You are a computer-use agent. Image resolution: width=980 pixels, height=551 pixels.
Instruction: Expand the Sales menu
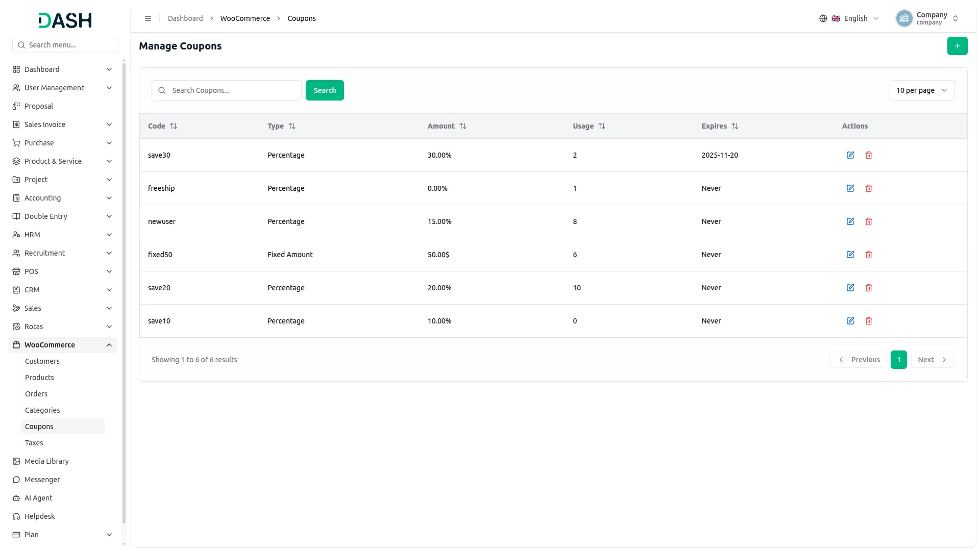pyautogui.click(x=63, y=308)
